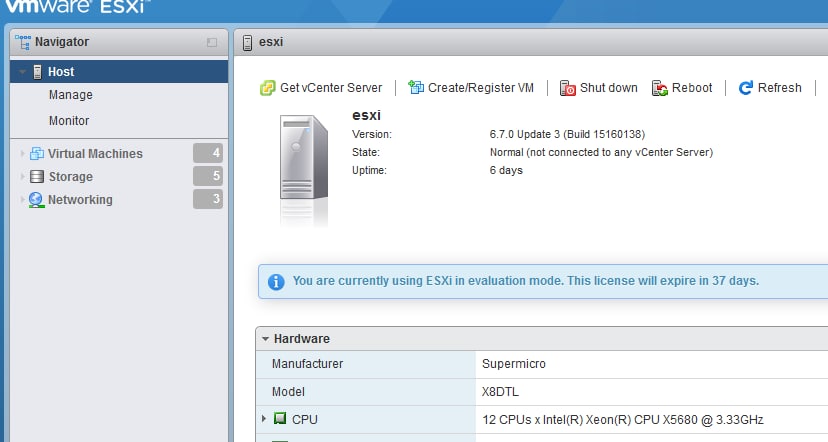
Task: Click the Navigator panel tree icon
Action: 23,42
